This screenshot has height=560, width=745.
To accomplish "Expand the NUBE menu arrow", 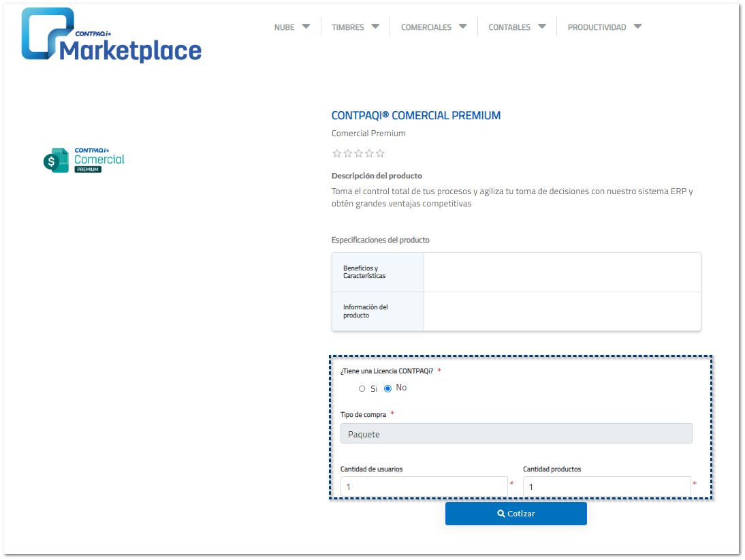I will tap(306, 27).
